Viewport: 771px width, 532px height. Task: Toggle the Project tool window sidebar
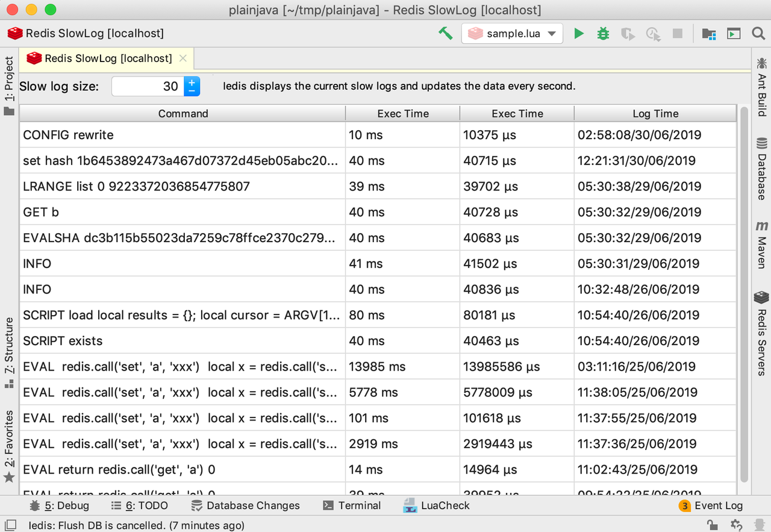click(x=9, y=86)
